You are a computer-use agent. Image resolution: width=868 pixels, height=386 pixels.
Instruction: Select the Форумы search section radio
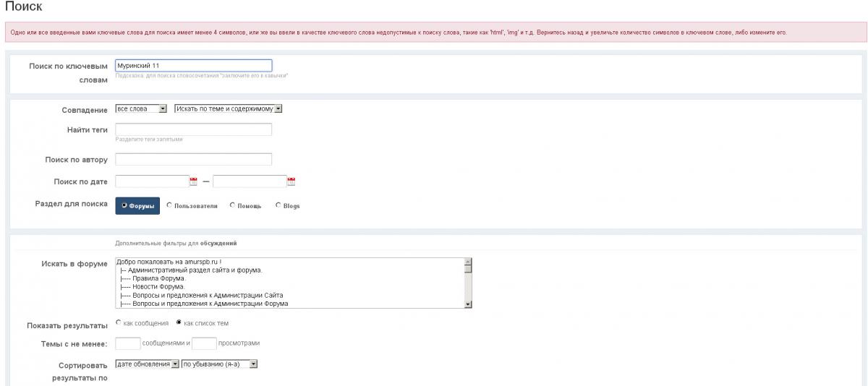coord(124,205)
